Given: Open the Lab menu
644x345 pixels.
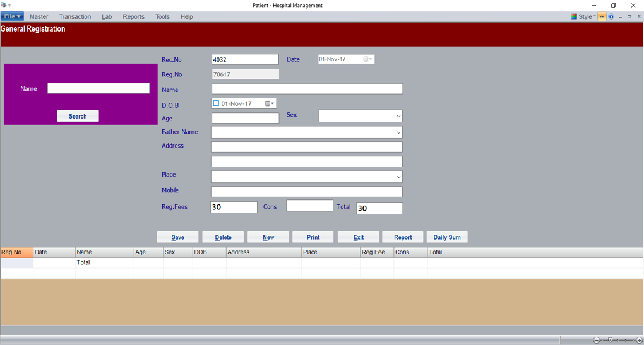Looking at the screenshot, I should click(x=107, y=17).
